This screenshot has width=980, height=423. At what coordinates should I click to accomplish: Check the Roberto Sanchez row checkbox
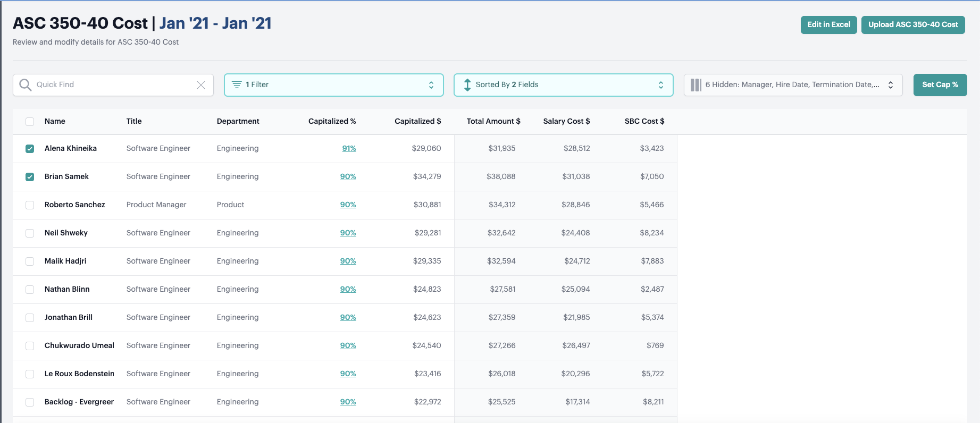(x=30, y=205)
